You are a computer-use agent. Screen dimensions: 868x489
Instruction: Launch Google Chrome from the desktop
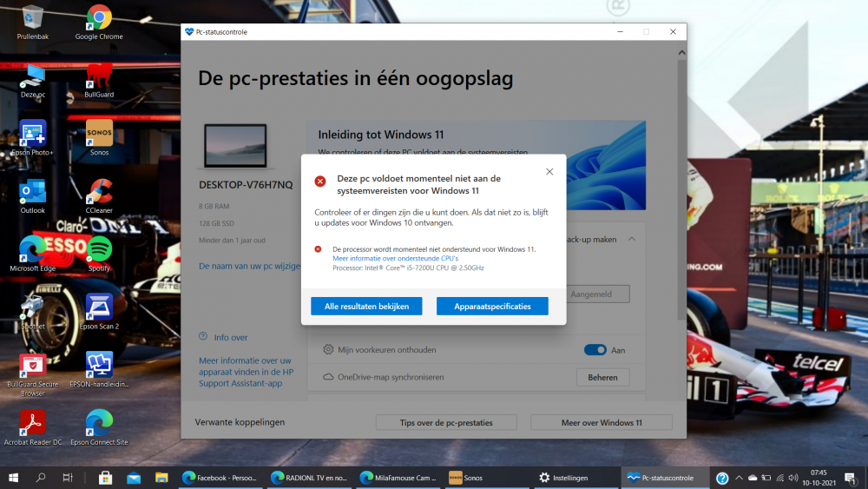pyautogui.click(x=99, y=23)
